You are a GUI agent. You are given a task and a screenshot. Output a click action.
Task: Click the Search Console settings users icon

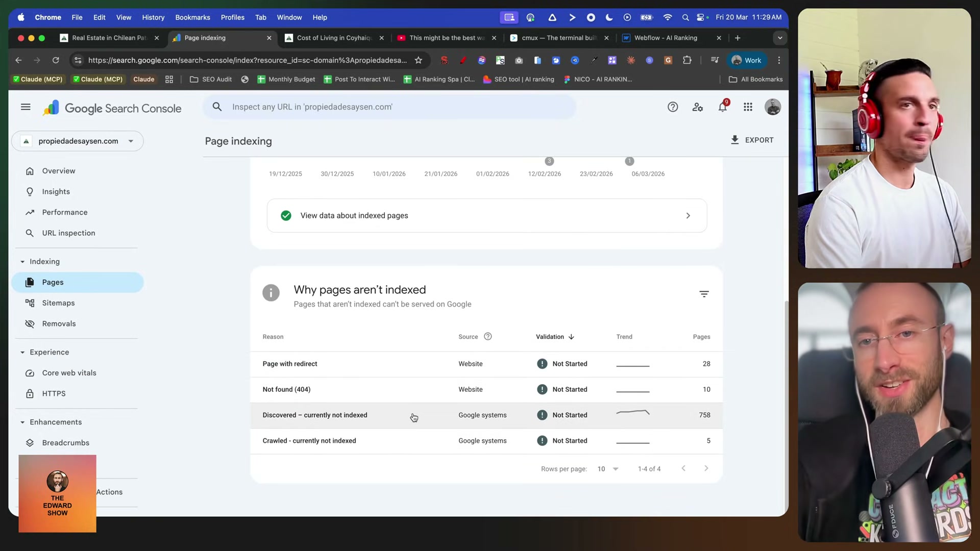point(697,107)
